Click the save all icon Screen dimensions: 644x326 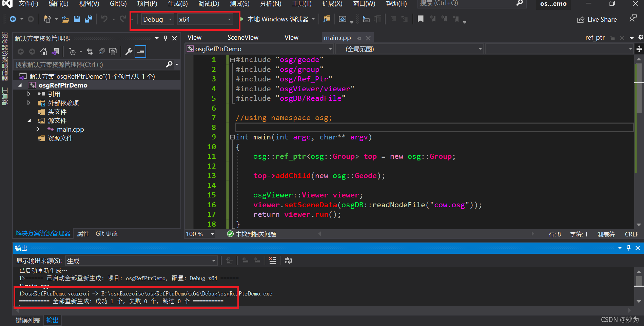pyautogui.click(x=89, y=19)
